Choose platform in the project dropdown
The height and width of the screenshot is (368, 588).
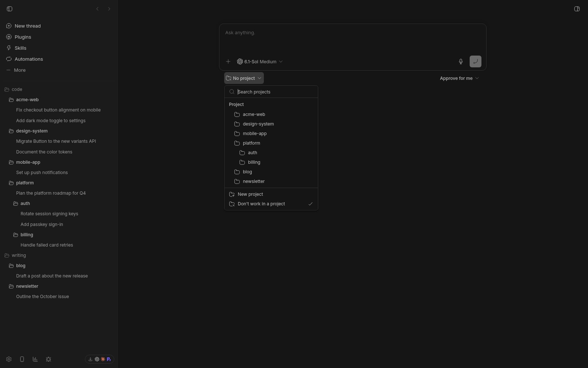coord(271,143)
